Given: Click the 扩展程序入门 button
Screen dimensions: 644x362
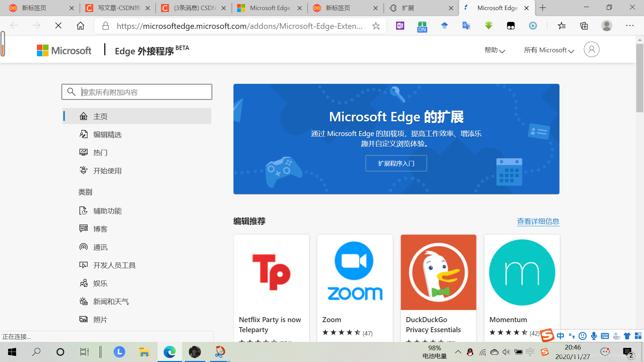Looking at the screenshot, I should [x=396, y=163].
